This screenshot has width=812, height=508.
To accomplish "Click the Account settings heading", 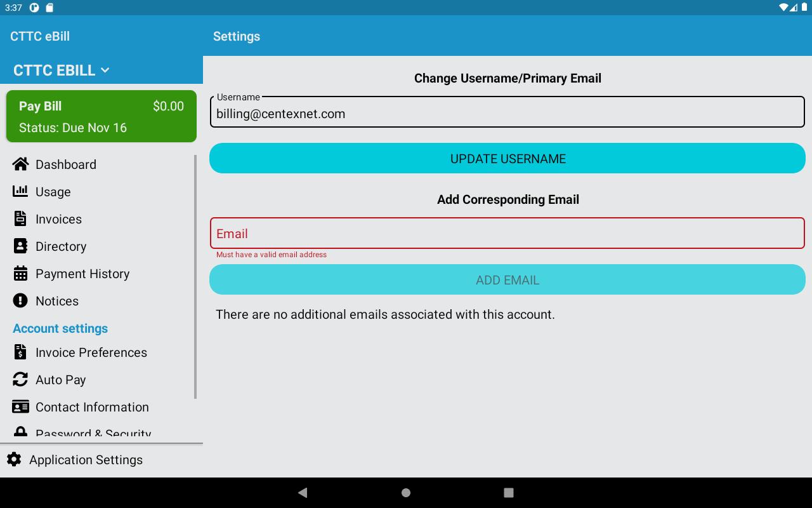I will click(60, 328).
